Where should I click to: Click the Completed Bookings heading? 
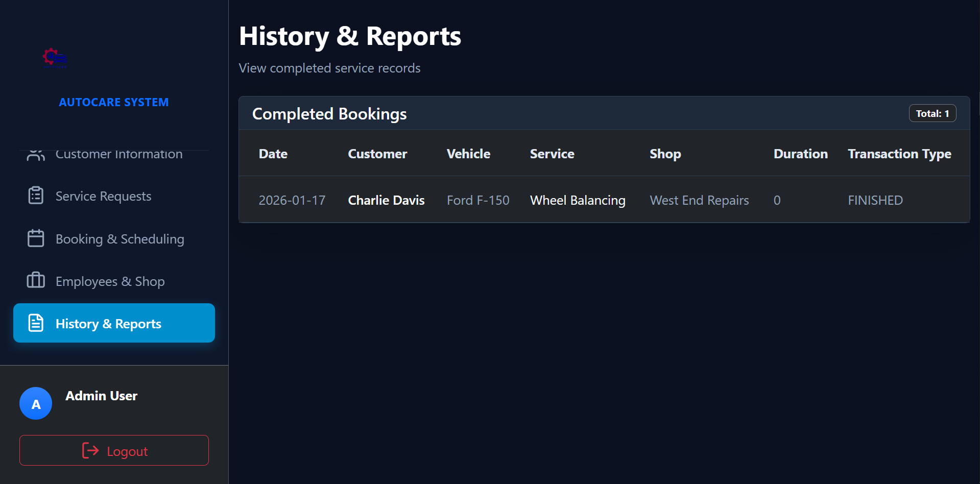click(x=329, y=114)
